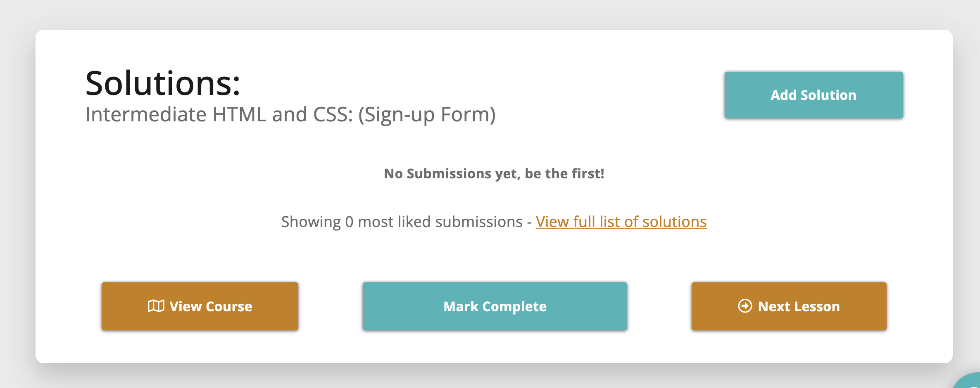
Task: Select the circled arrow icon beside Next Lesson
Action: (x=745, y=306)
